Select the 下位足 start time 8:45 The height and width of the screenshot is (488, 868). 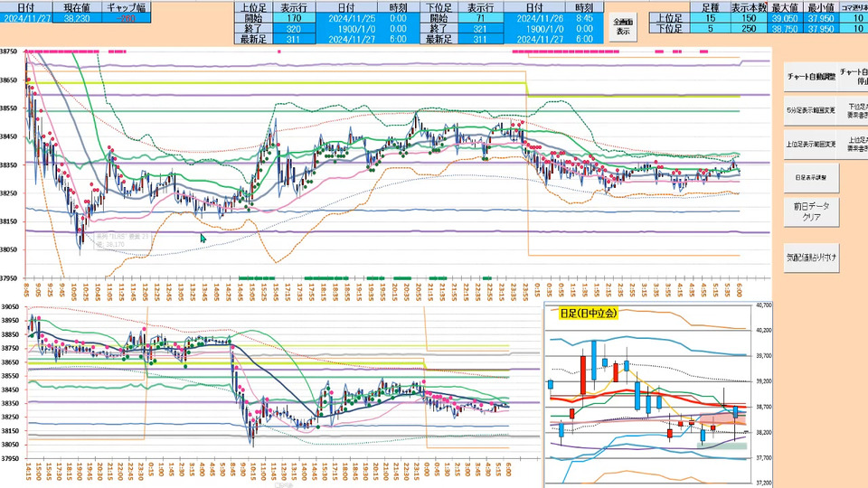(x=584, y=18)
